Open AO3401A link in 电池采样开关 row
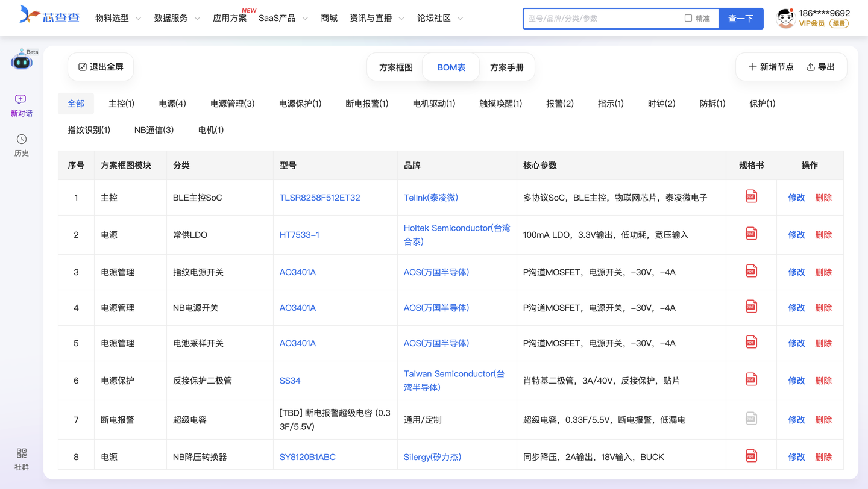This screenshot has width=868, height=489. click(298, 343)
